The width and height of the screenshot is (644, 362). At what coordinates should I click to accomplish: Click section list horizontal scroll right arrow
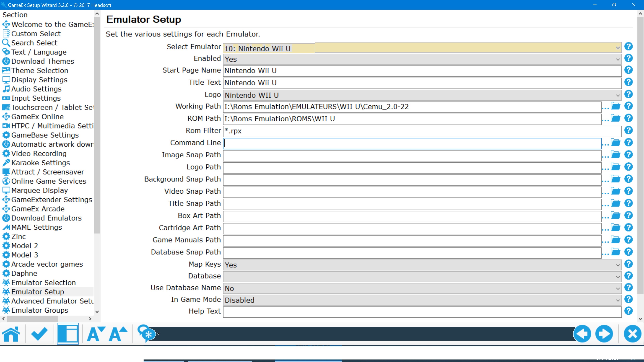coord(90,319)
